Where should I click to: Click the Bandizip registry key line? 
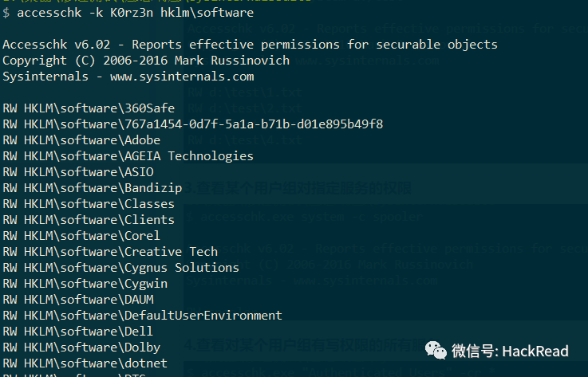93,188
